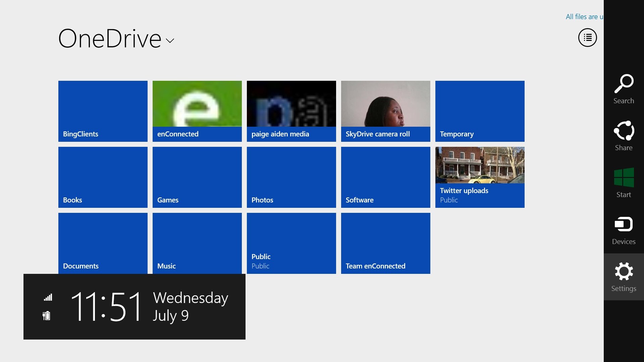
Task: Open the Share charm
Action: 624,136
